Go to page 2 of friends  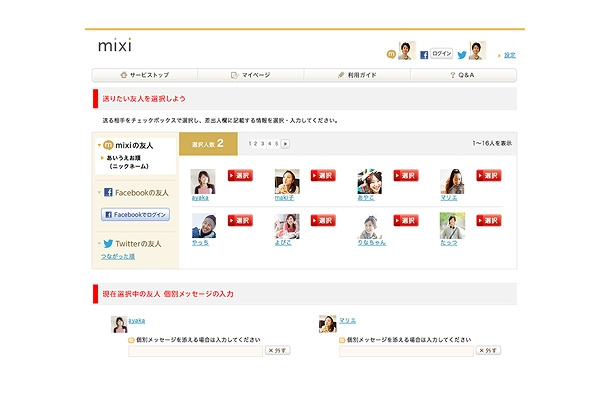256,144
